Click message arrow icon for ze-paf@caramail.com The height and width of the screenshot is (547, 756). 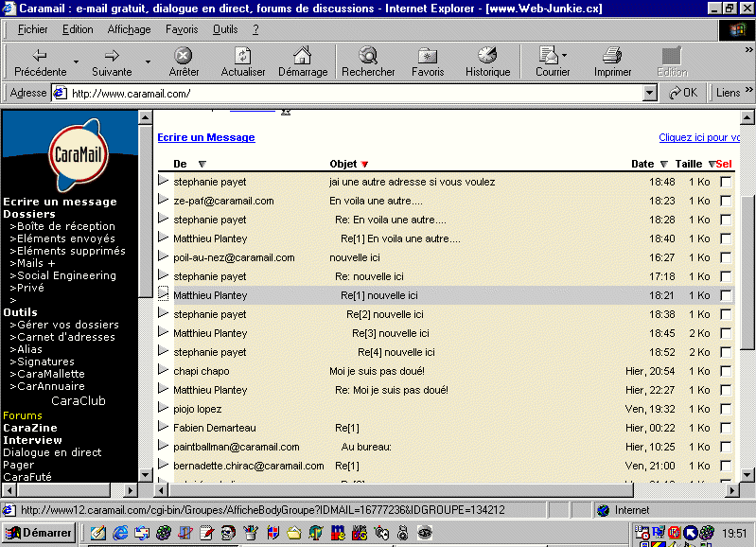[x=164, y=200]
